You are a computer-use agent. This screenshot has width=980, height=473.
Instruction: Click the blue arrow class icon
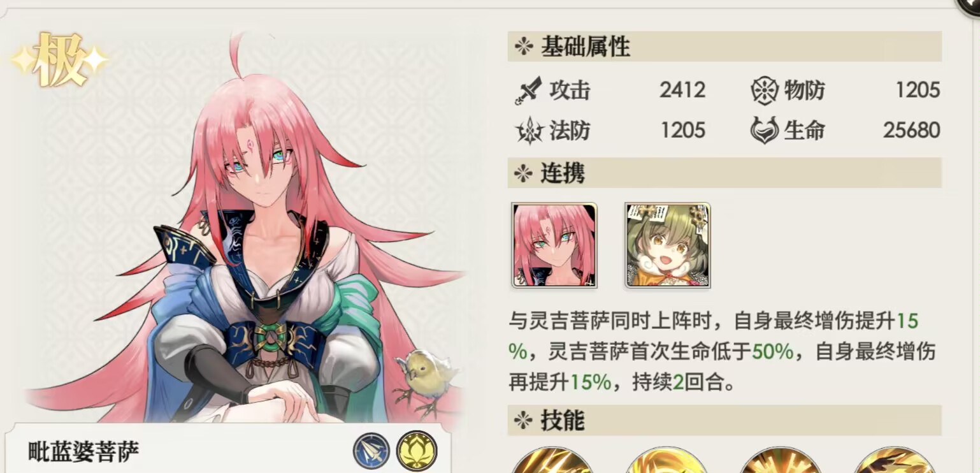click(x=371, y=451)
